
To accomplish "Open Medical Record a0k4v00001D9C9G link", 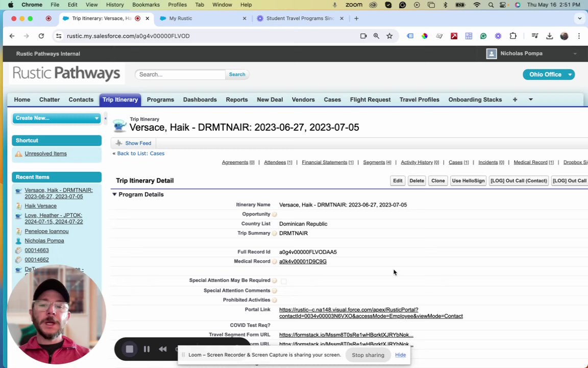I will (303, 262).
